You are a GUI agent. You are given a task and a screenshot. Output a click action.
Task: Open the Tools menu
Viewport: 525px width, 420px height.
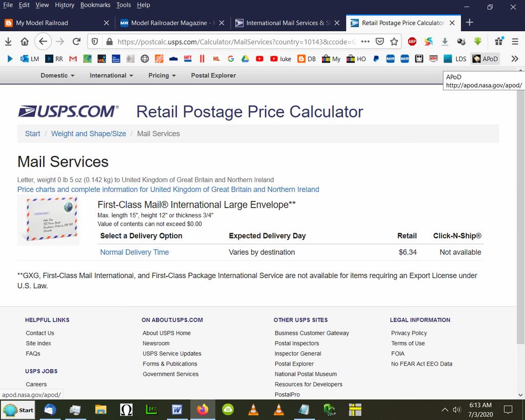(124, 5)
